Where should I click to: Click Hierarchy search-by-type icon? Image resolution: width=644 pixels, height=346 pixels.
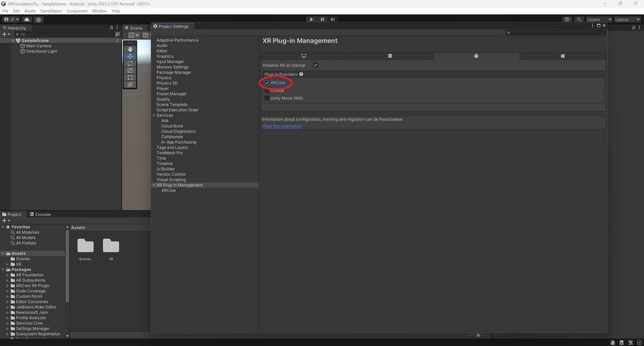[x=118, y=34]
